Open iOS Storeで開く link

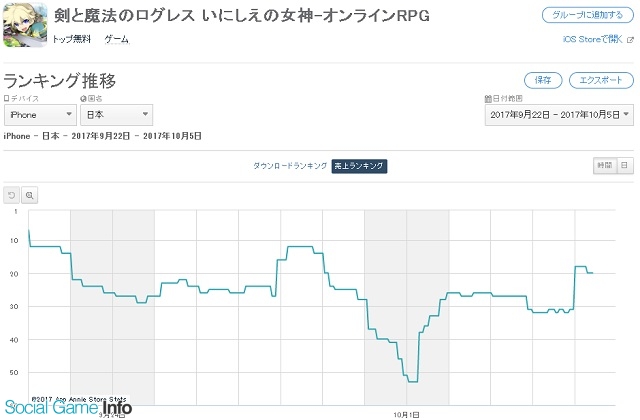click(x=593, y=39)
